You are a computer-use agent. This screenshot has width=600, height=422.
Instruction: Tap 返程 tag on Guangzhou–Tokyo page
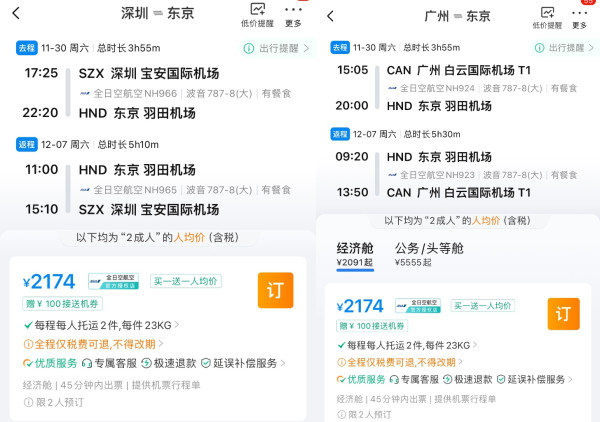coord(340,134)
